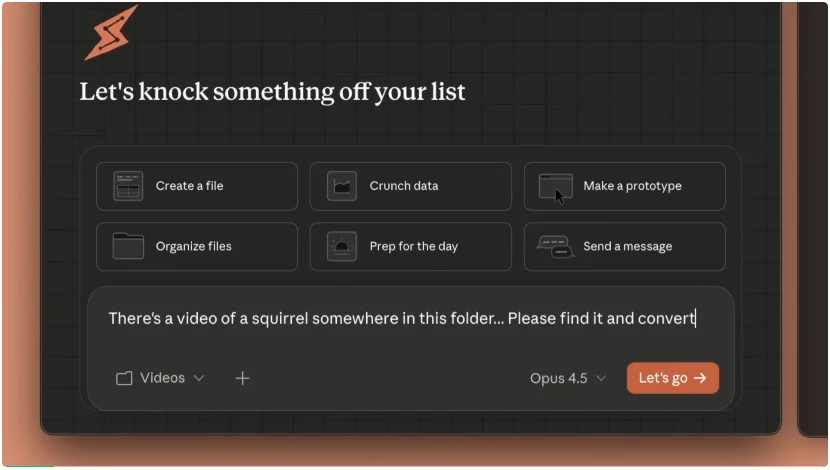Click the Make a prototype window icon

[x=555, y=186]
